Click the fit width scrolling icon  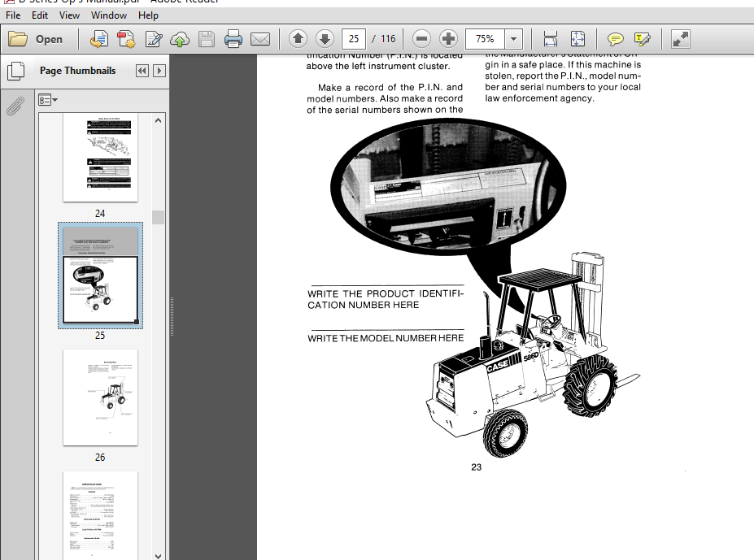coord(550,39)
